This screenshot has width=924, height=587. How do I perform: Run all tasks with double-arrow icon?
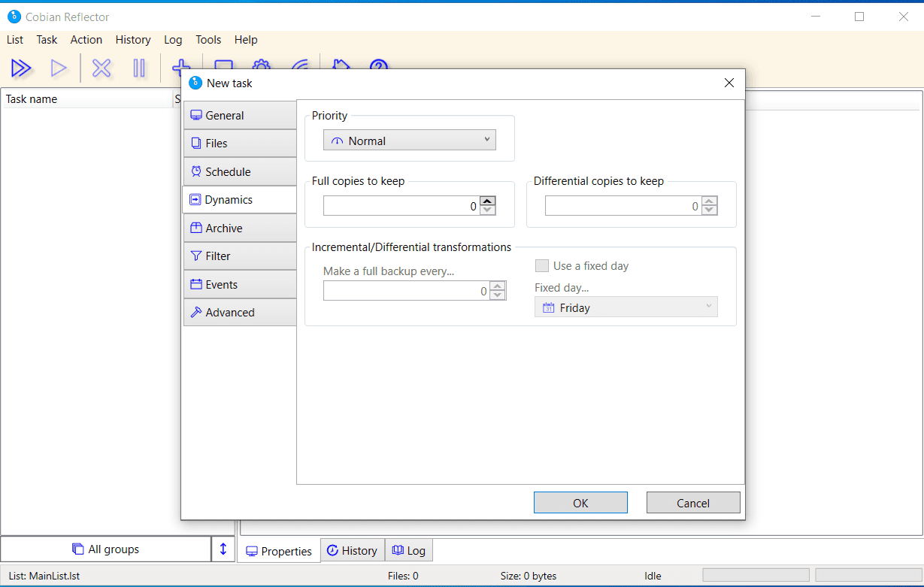point(21,68)
